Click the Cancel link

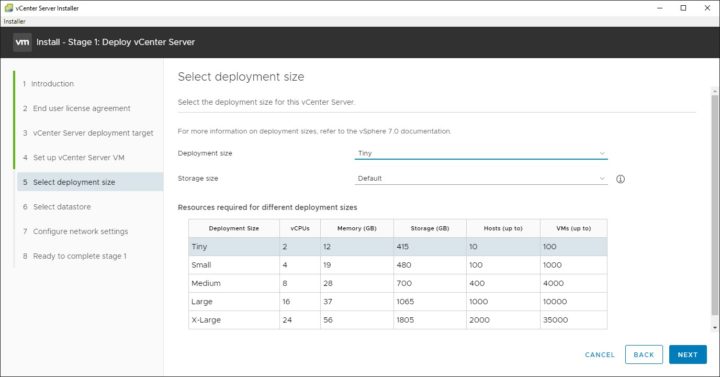click(600, 354)
